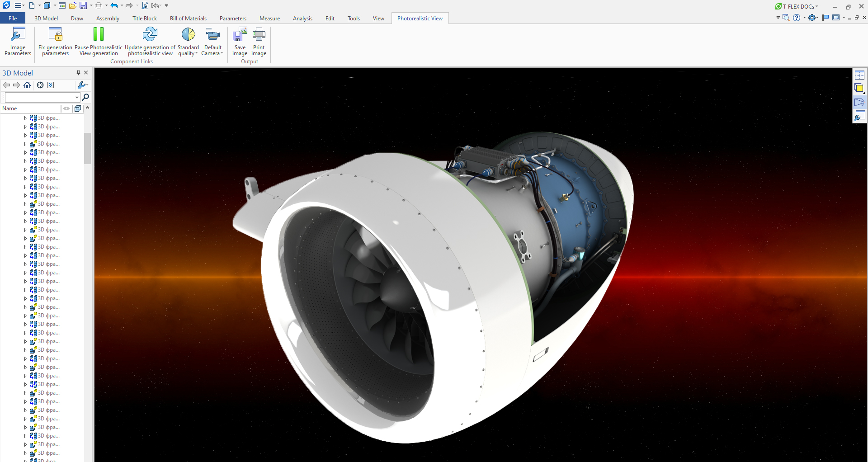The width and height of the screenshot is (868, 462).
Task: Switch to Measure tab
Action: coord(269,19)
